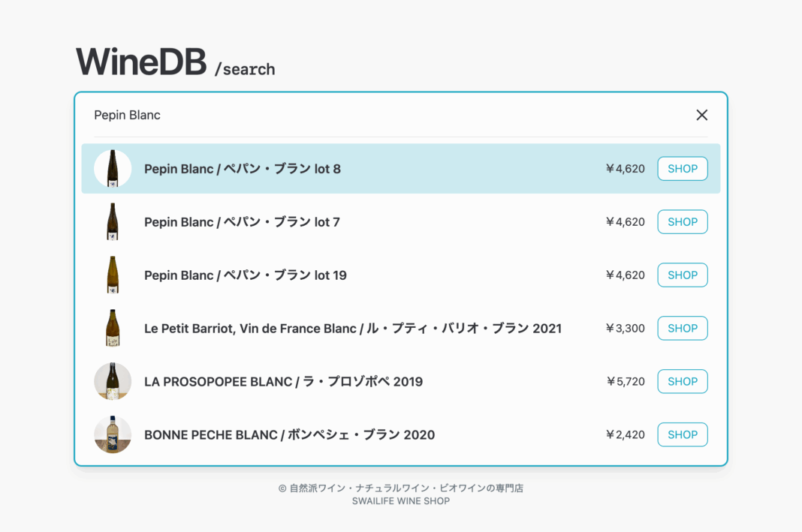Click the Le Petit Barriot bottle image
Image resolution: width=802 pixels, height=532 pixels.
113,328
